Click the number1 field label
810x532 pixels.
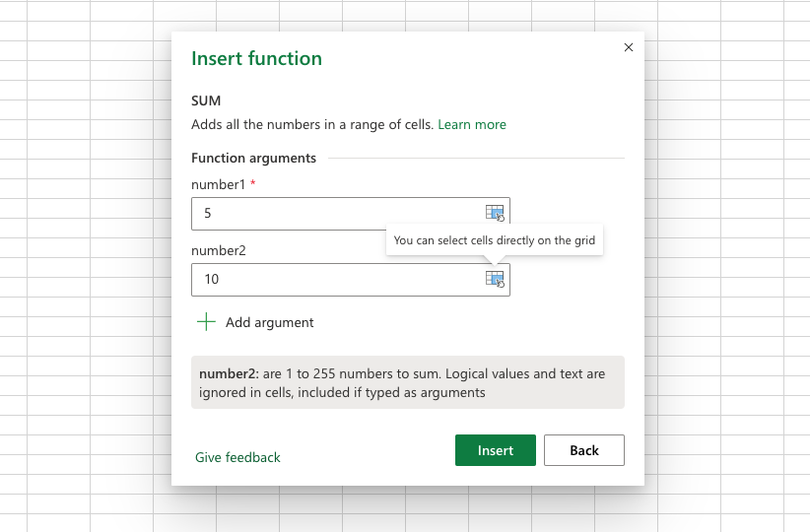(x=218, y=184)
